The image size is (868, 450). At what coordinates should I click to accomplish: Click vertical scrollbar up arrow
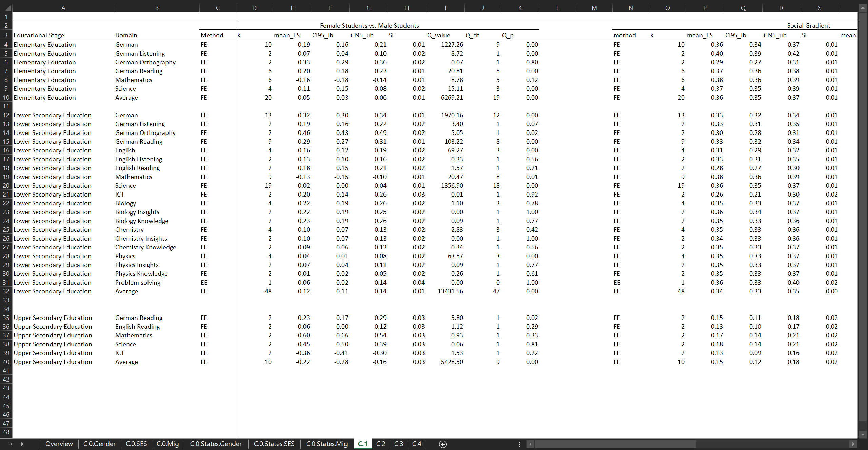pos(863,7)
